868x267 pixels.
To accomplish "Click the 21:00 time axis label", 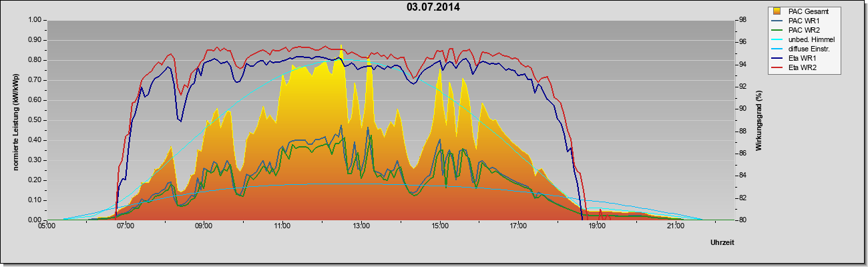I will point(675,226).
